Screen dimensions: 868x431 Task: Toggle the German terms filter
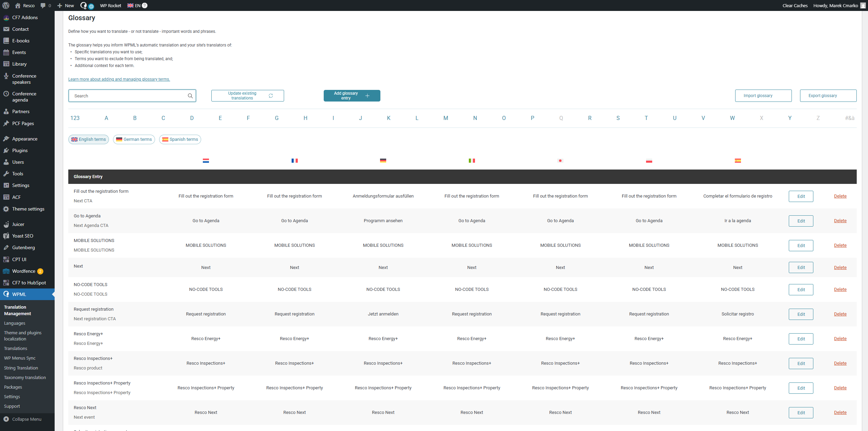[134, 139]
